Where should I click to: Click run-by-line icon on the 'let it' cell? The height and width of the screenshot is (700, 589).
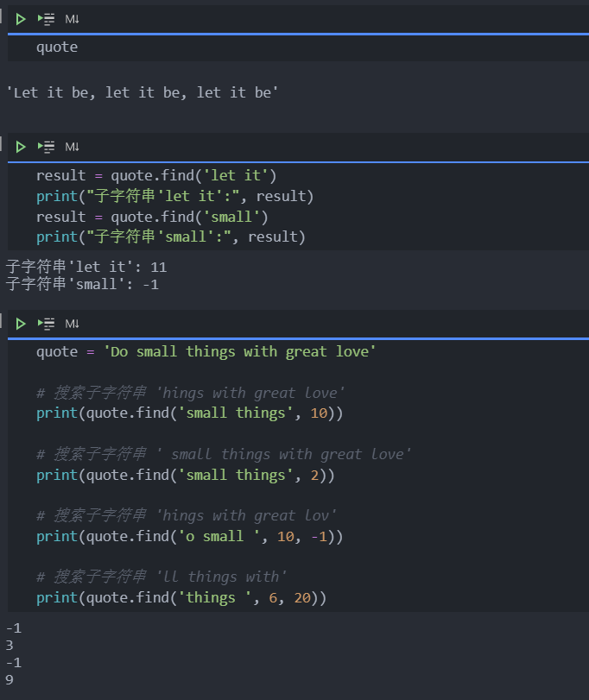click(46, 147)
